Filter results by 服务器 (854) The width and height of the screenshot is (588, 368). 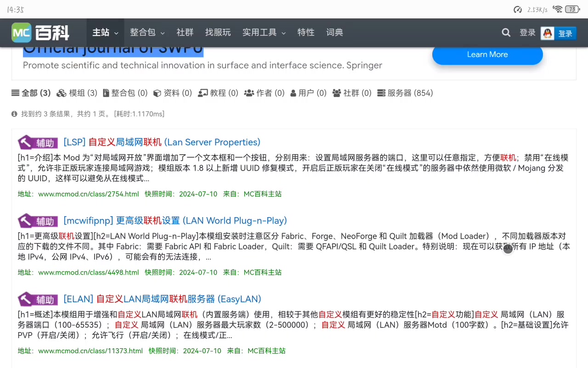click(x=405, y=93)
